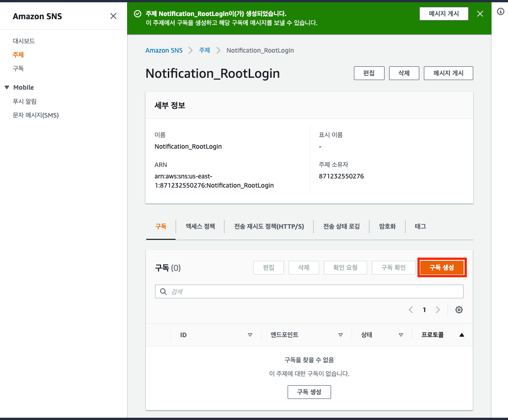Sort by 프로토콜 column ascending arrow
Screen dimensions: 508x420
coord(462,335)
